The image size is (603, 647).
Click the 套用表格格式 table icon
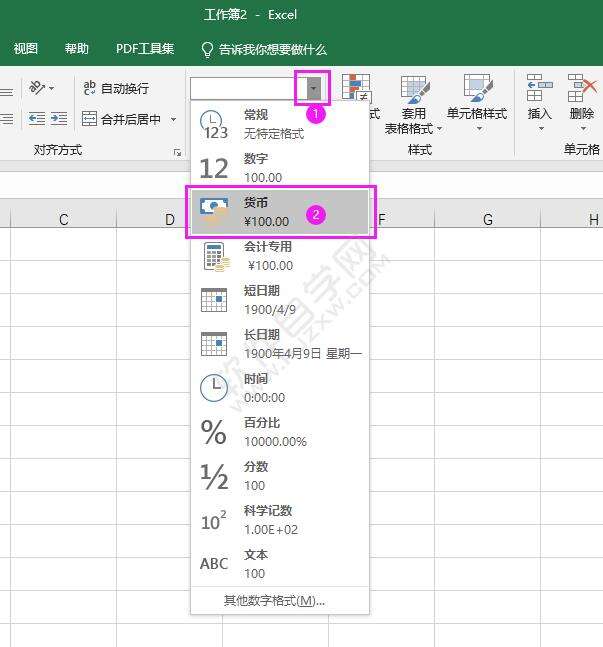click(x=415, y=89)
